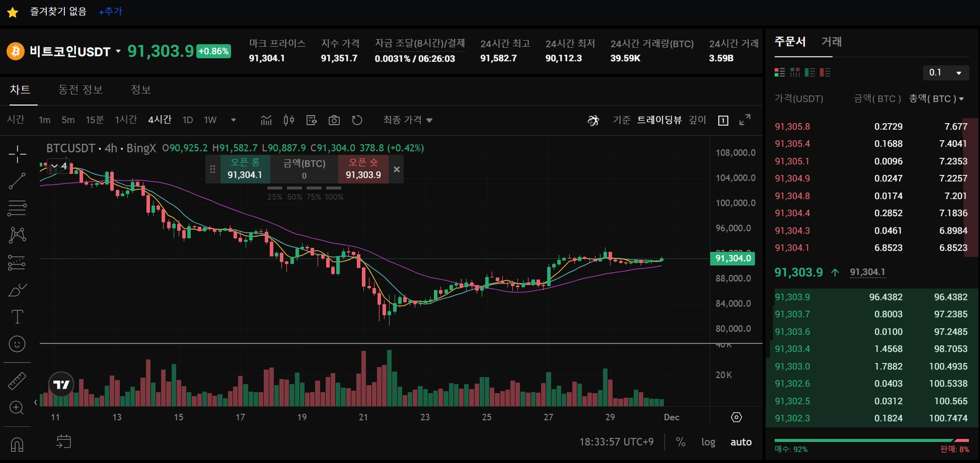Screen dimensions: 980x463
Task: Toggle percent scale on the chart
Action: point(680,442)
